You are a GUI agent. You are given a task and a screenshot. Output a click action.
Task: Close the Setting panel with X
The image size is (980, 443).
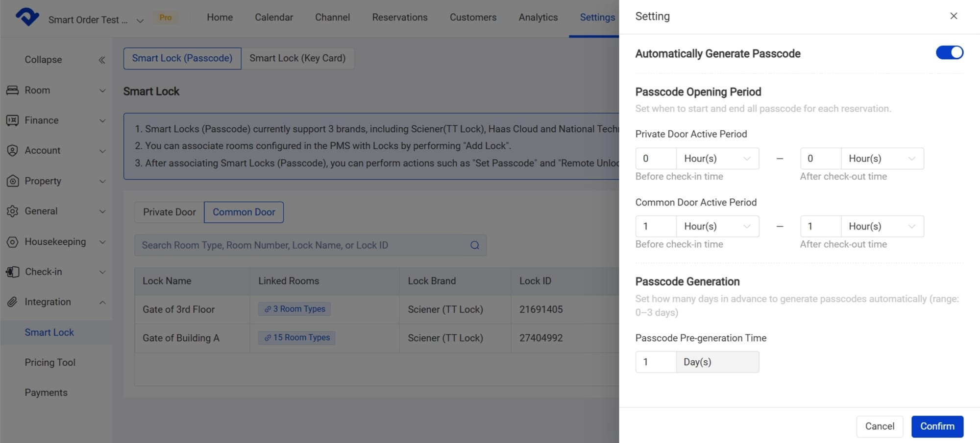click(x=953, y=16)
